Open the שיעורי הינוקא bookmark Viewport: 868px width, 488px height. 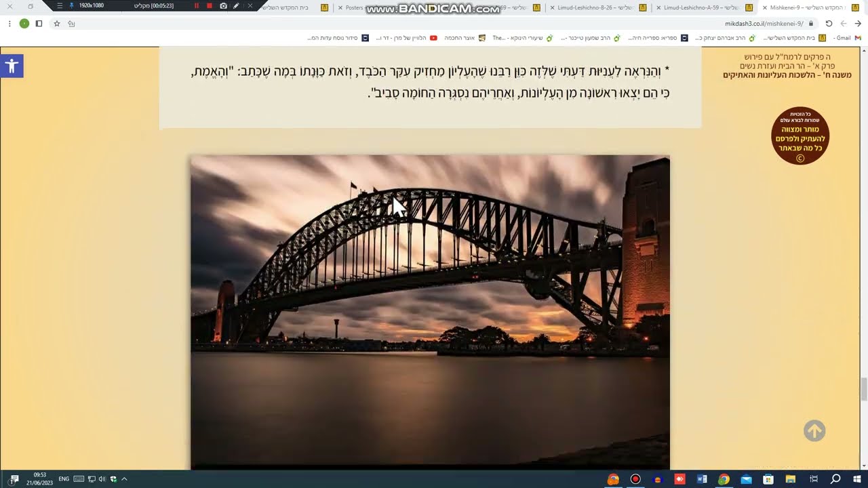coord(523,38)
